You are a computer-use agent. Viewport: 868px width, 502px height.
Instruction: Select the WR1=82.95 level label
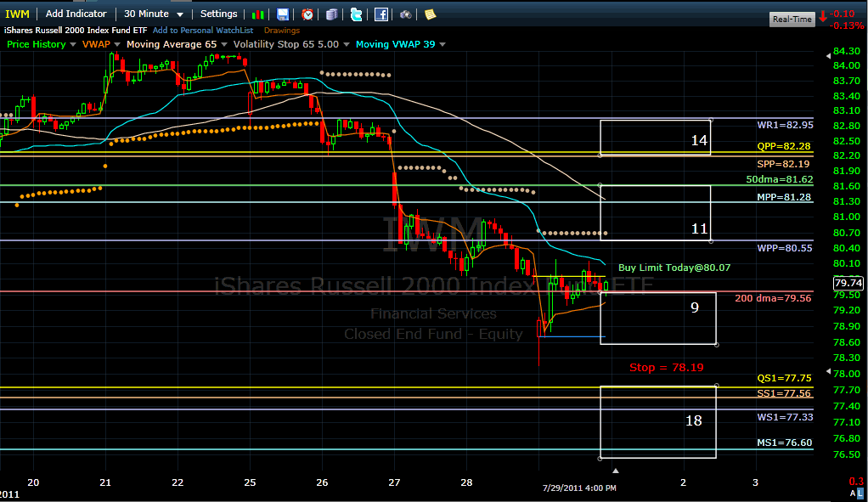785,125
